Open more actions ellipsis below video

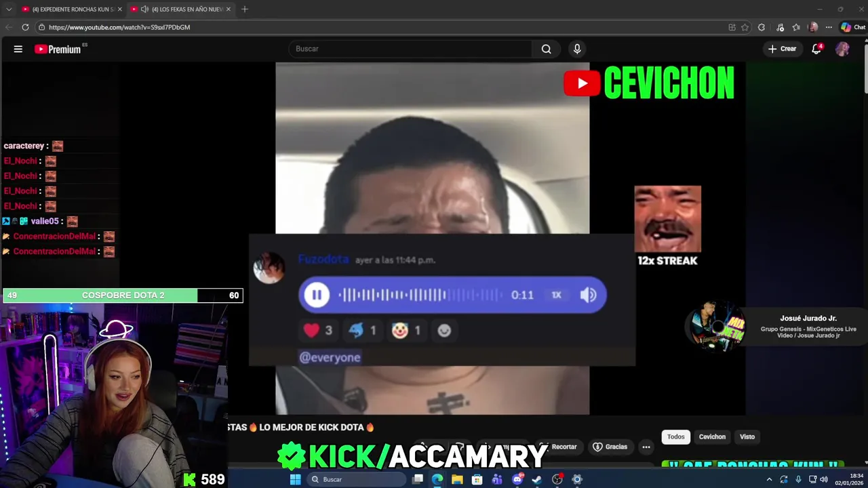646,447
